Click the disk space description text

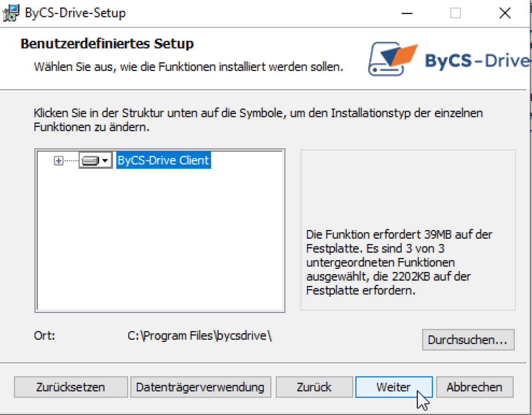tap(399, 262)
